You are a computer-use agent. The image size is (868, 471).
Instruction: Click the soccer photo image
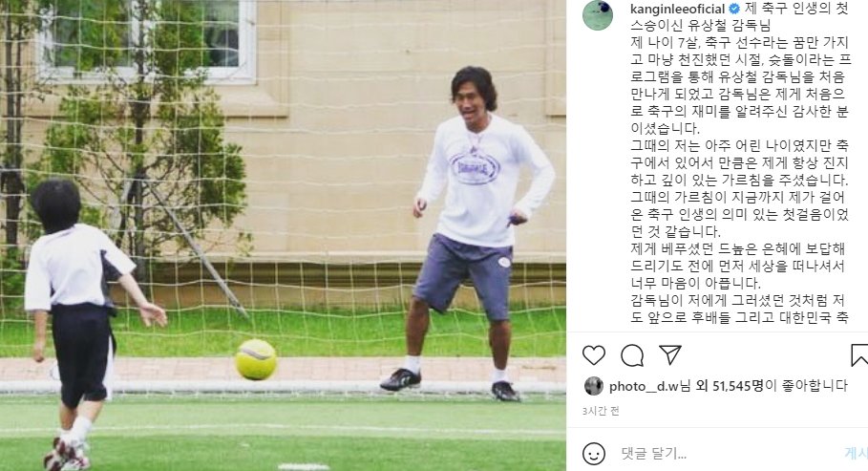coord(283,235)
